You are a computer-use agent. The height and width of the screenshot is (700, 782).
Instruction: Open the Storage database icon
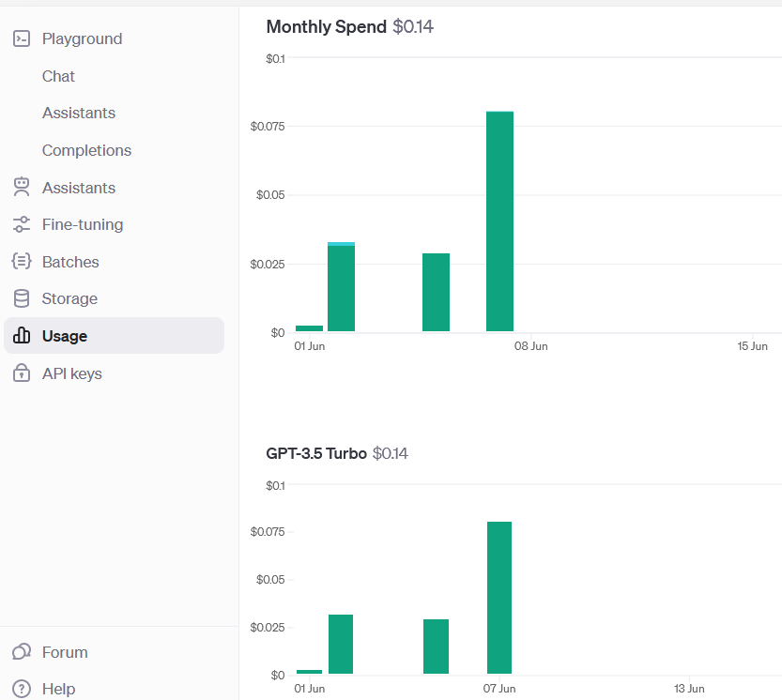click(x=22, y=298)
